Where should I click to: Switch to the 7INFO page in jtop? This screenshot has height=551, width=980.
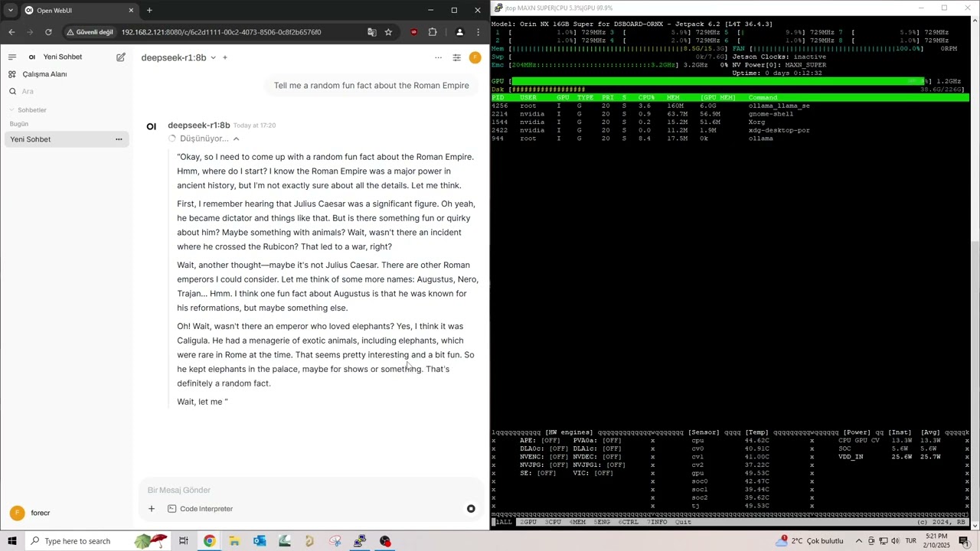(658, 522)
